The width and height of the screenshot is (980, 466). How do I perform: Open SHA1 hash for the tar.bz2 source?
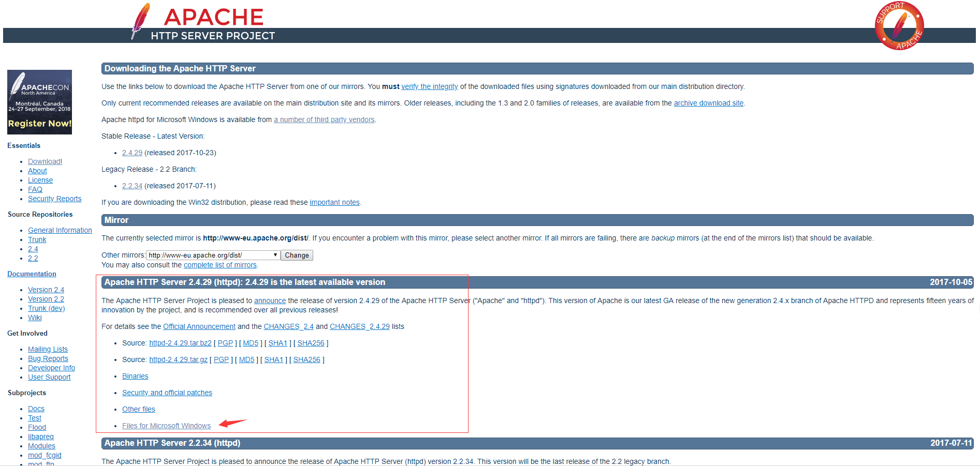(277, 343)
